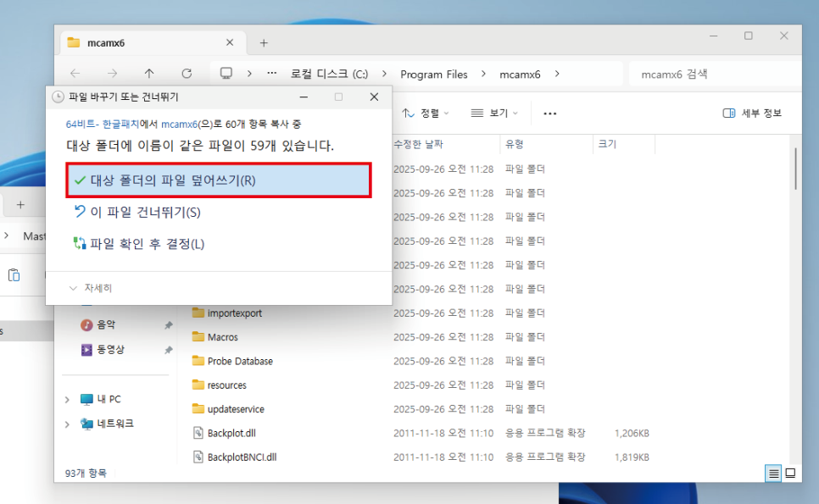Select the Backplot.dll file
The image size is (819, 504).
(x=231, y=433)
